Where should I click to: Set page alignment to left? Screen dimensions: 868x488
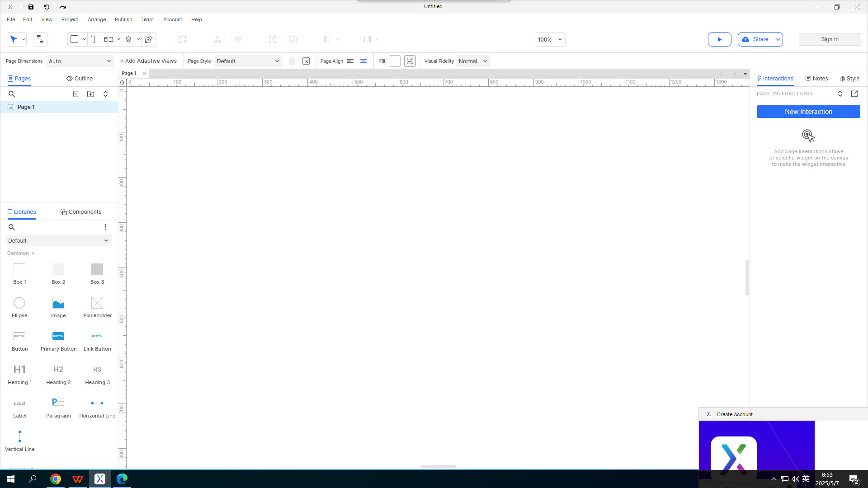[x=350, y=61]
